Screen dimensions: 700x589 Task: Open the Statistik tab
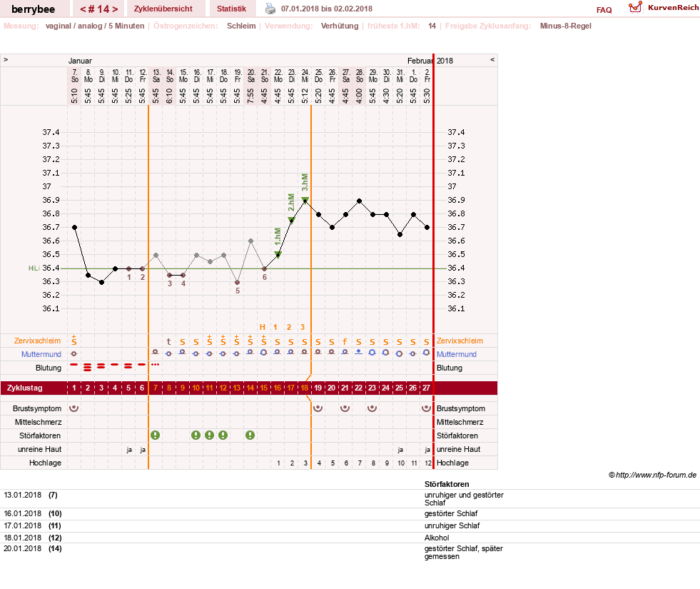(x=231, y=9)
